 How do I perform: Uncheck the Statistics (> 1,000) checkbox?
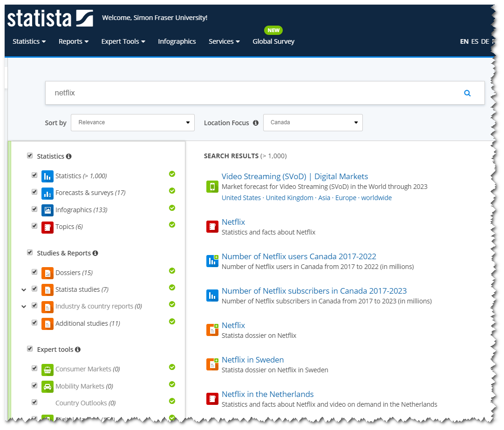pos(34,175)
